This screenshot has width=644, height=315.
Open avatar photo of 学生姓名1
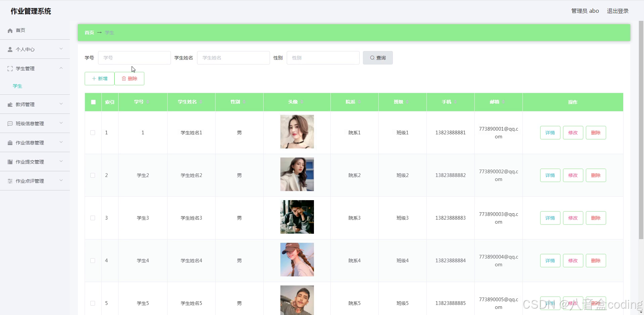tap(297, 132)
